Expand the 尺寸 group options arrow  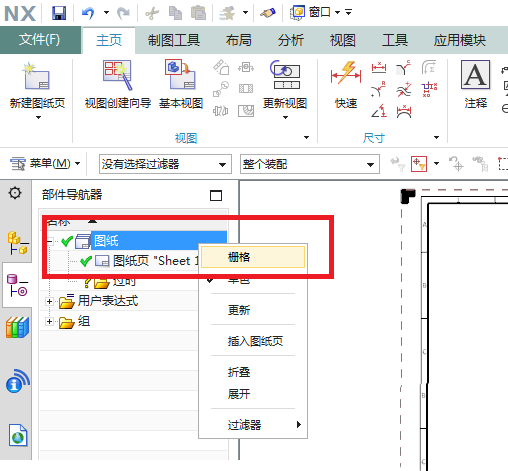(x=436, y=137)
